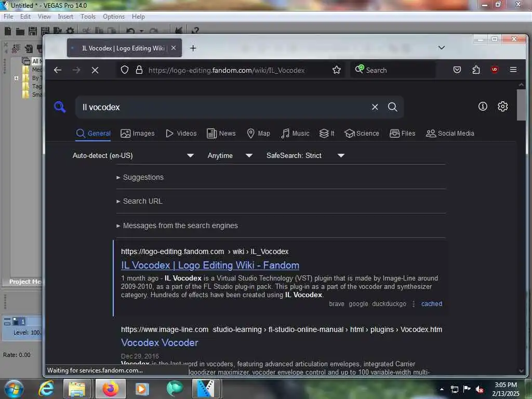
Task: Click the Firefox back arrow button
Action: tap(58, 70)
